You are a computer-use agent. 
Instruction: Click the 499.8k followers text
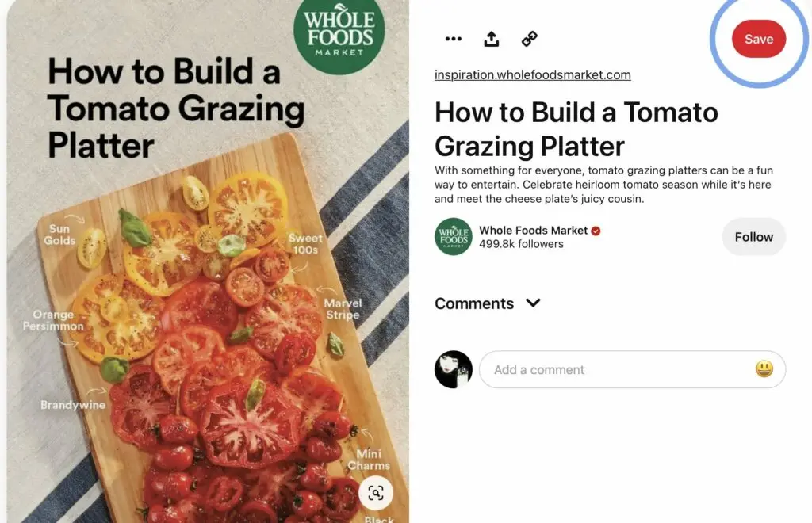click(521, 243)
